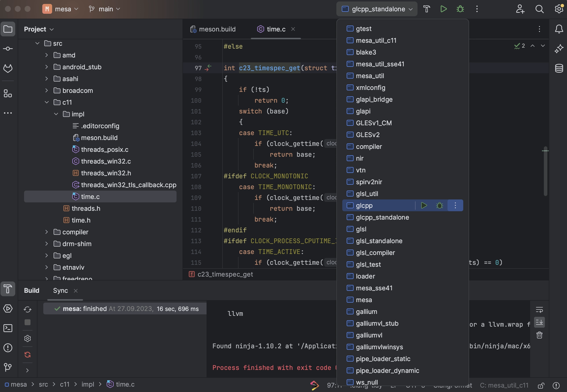Go to previous highlighted problem arrow
Screen dimensions: 567x392
[533, 46]
